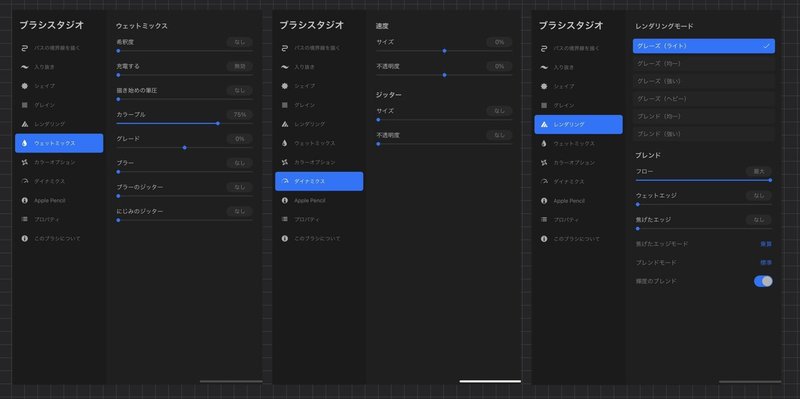The width and height of the screenshot is (800, 399).
Task: Open Apple Pencil settings in right panel
Action: (x=579, y=201)
